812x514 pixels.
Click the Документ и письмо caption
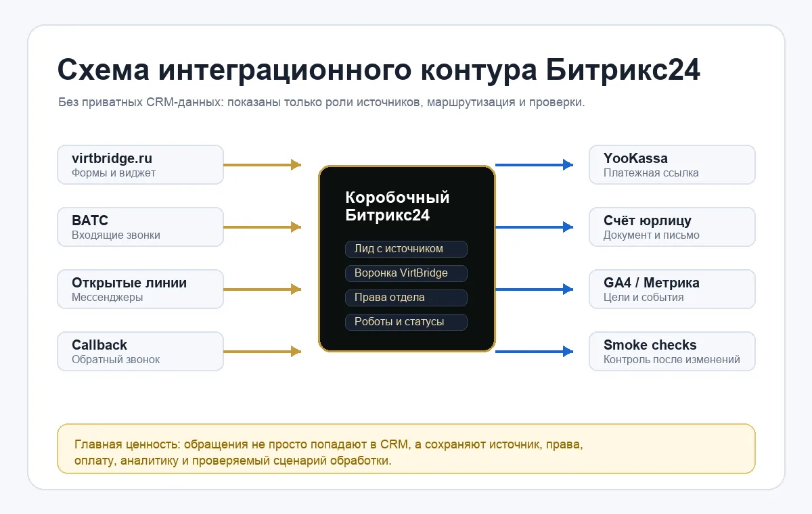coord(652,235)
